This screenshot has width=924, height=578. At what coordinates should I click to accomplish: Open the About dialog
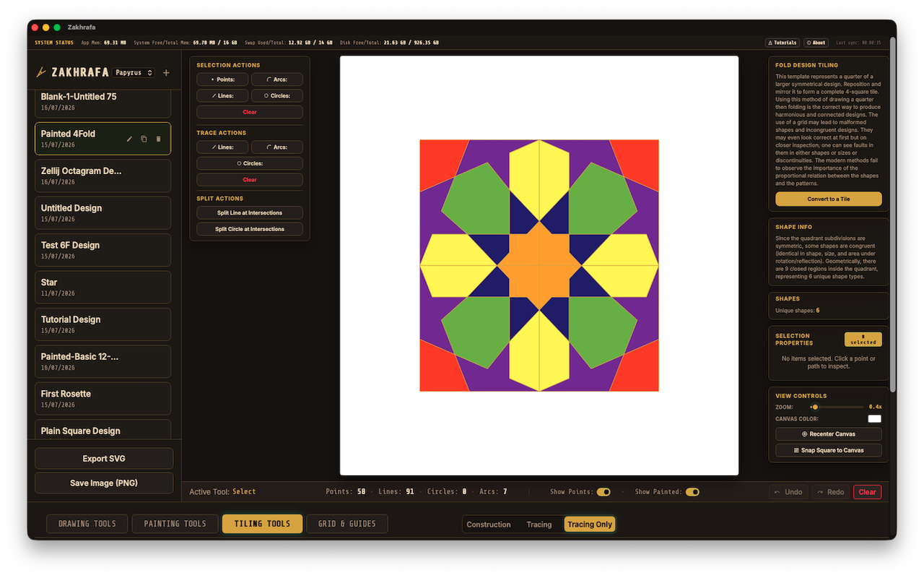[x=816, y=43]
